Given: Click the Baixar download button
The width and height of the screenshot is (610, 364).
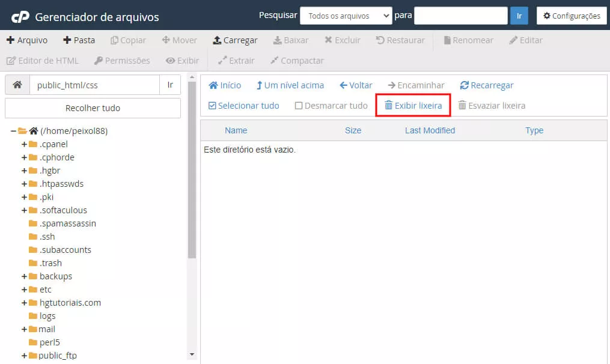Looking at the screenshot, I should [x=291, y=40].
